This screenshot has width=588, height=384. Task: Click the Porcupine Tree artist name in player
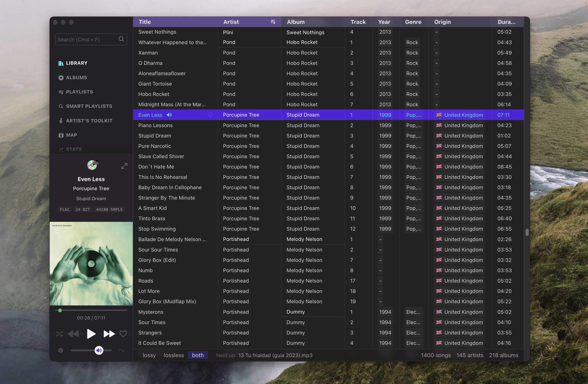(91, 188)
